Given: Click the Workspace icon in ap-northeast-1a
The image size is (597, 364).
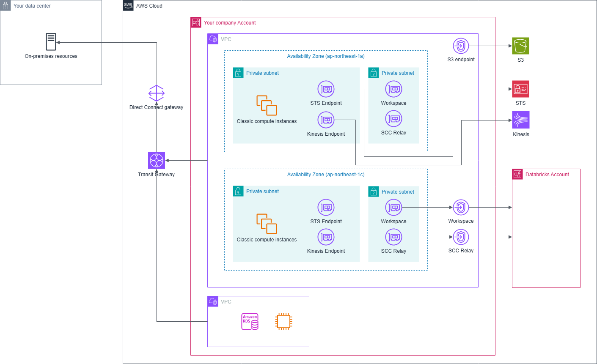Looking at the screenshot, I should tap(393, 89).
